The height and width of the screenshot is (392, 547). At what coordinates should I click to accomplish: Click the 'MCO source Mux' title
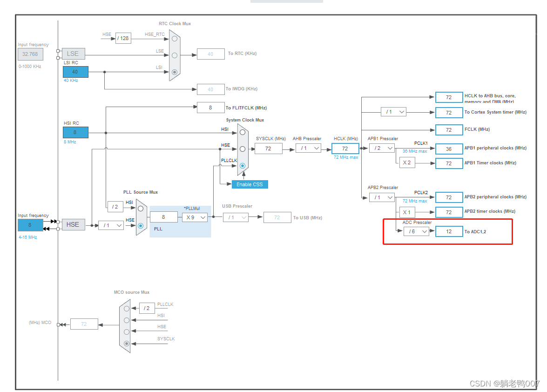click(x=132, y=292)
